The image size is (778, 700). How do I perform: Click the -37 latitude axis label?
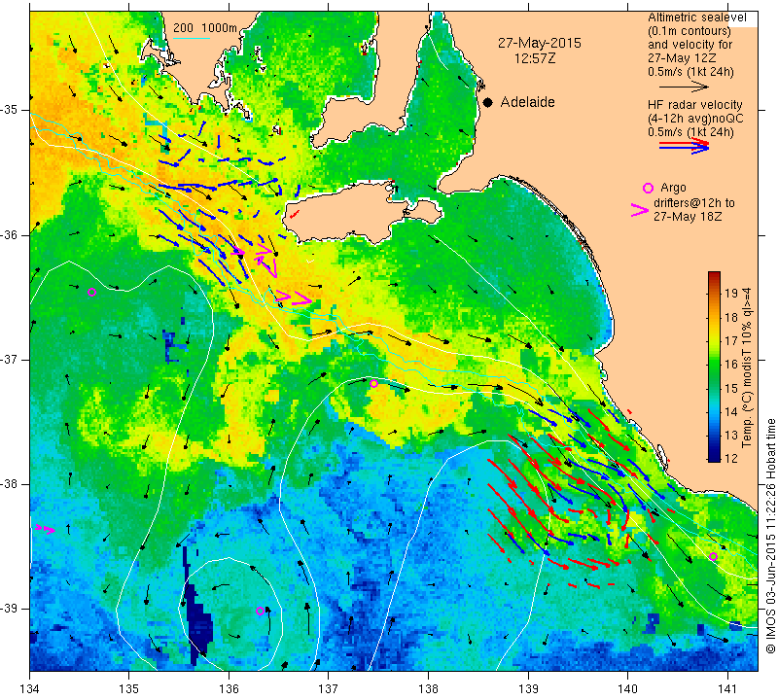[10, 359]
